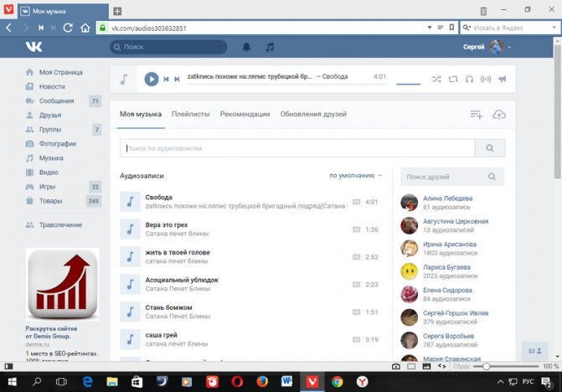The height and width of the screenshot is (392, 562).
Task: Click the reader view icon in address bar
Action: 441,28
